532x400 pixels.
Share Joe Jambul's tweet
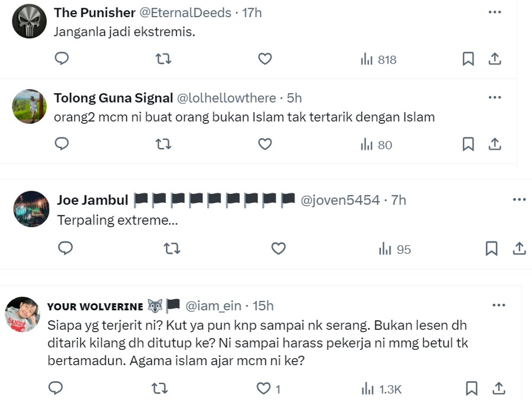[519, 249]
